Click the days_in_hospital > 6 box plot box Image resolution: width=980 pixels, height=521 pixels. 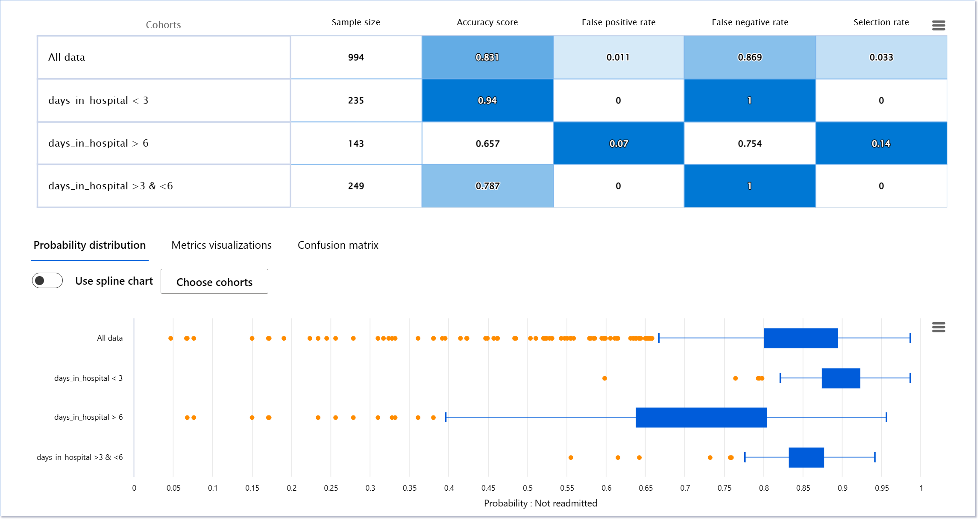click(x=701, y=418)
